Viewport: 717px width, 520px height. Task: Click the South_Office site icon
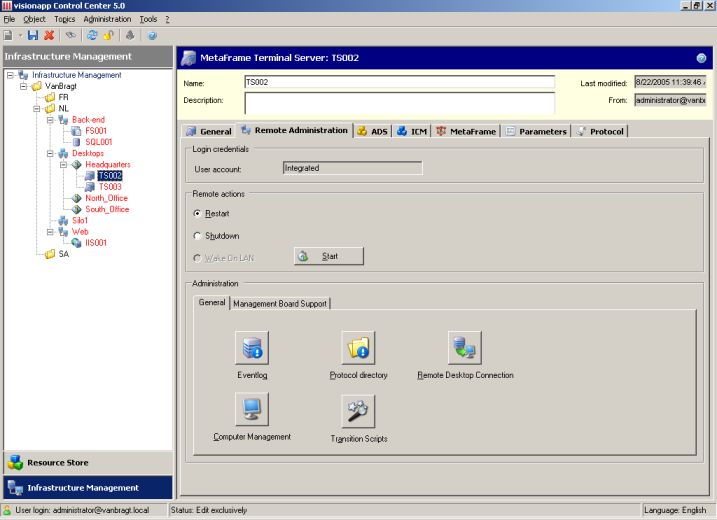pyautogui.click(x=76, y=209)
